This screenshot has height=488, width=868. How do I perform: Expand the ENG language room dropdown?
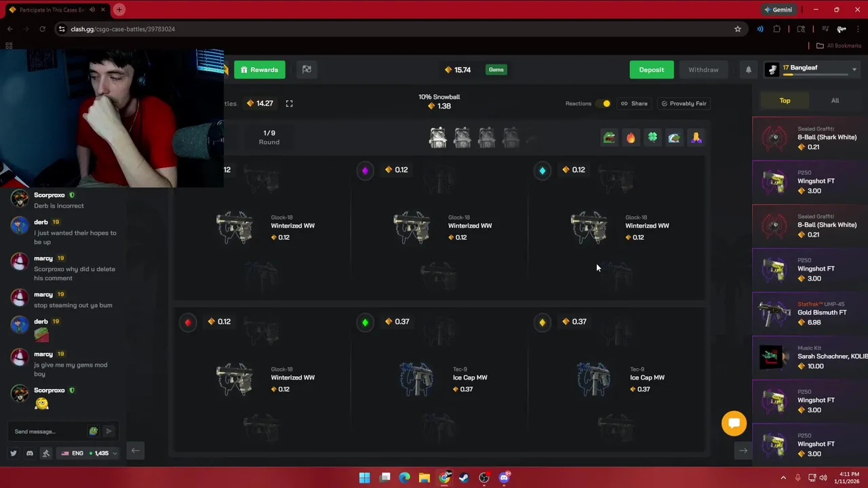coord(89,453)
